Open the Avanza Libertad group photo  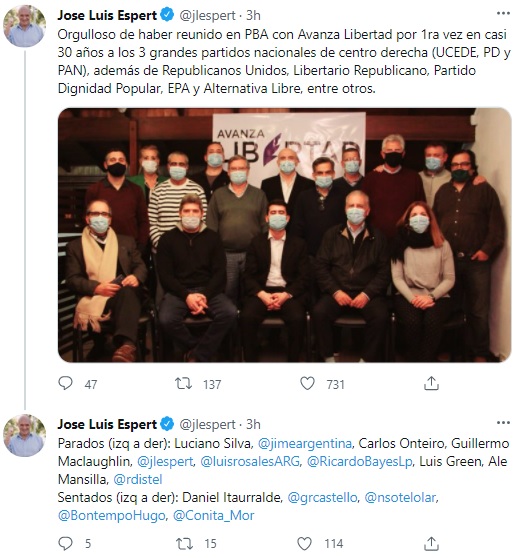click(284, 235)
